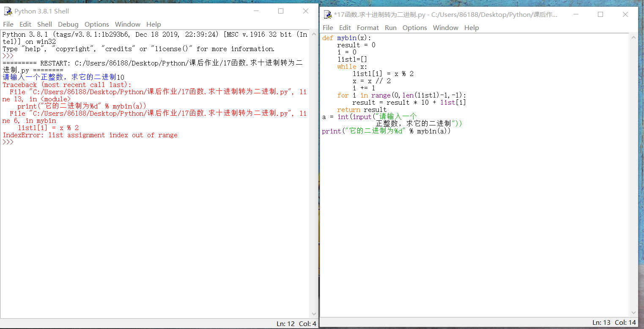This screenshot has height=329, width=644.
Task: Click the editor scrollbar down arrow
Action: 633,313
